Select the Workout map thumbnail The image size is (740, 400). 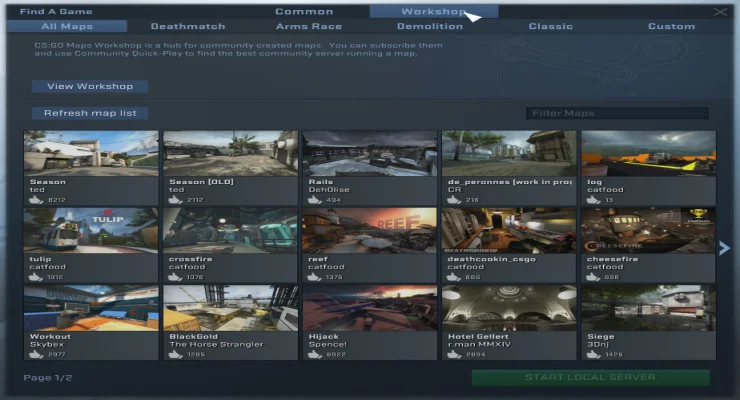click(x=91, y=308)
